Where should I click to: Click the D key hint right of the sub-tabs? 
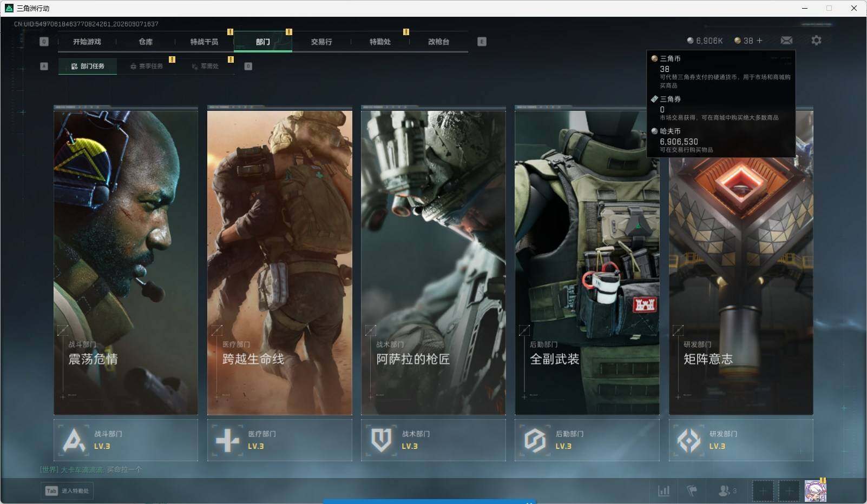248,66
